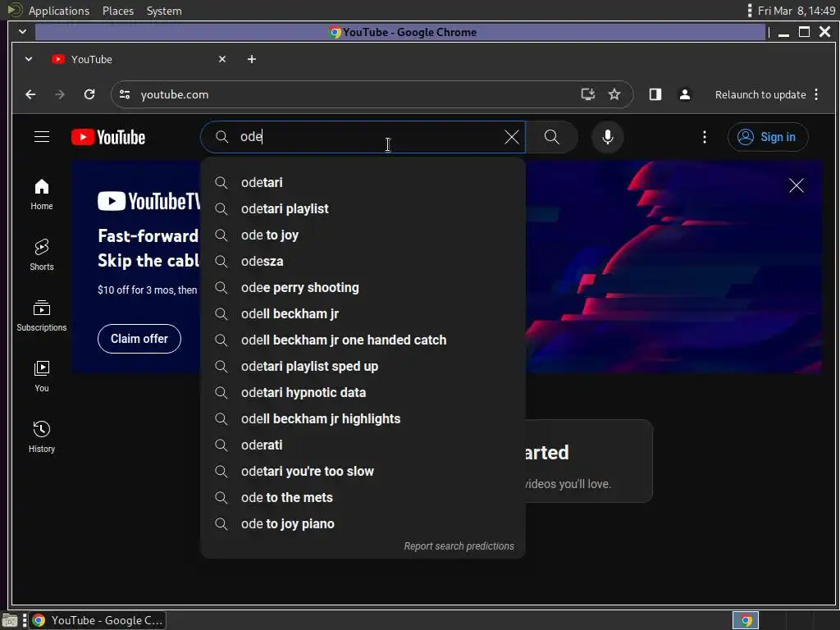Go to Home in the sidebar
Screen dimensions: 840x630
pos(42,194)
